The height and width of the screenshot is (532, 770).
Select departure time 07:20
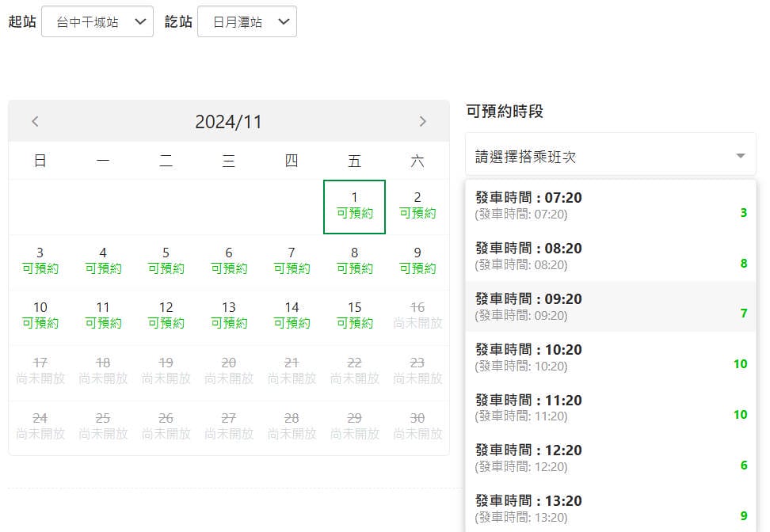point(611,205)
